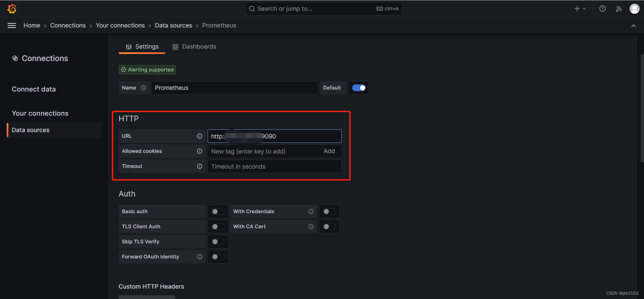Image resolution: width=644 pixels, height=299 pixels.
Task: Switch to the Settings tab
Action: [x=142, y=47]
